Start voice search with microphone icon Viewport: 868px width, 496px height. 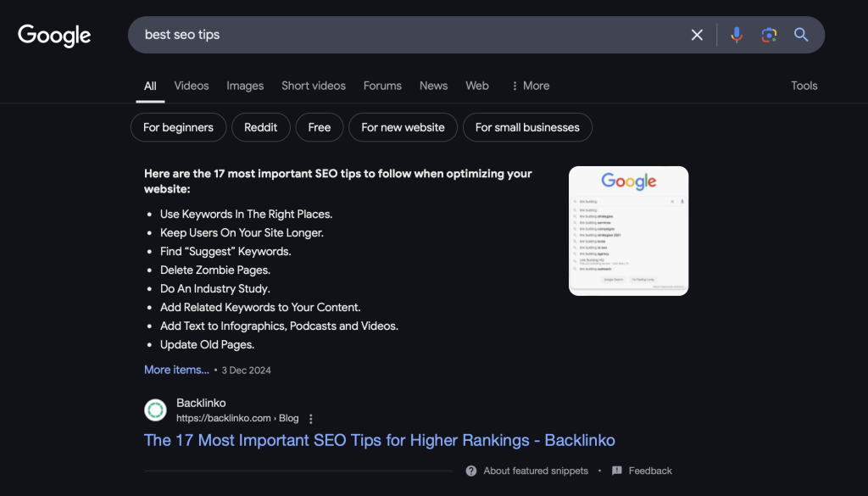[x=737, y=35]
